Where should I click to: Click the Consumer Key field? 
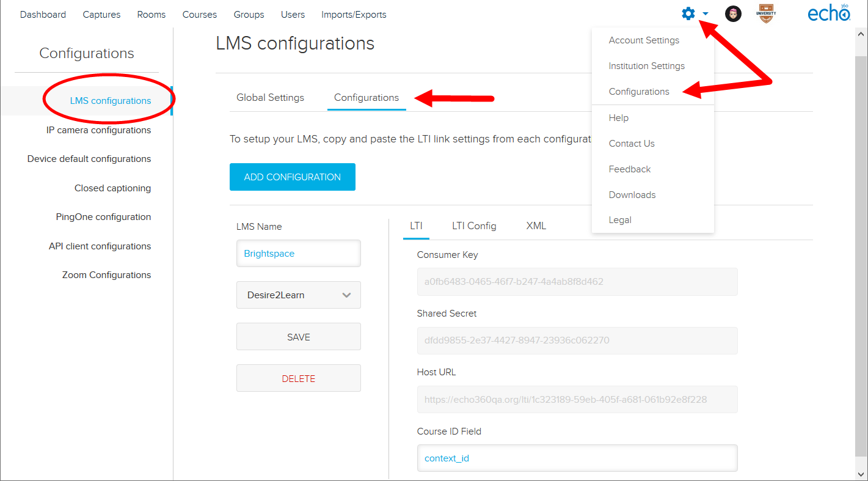[577, 282]
